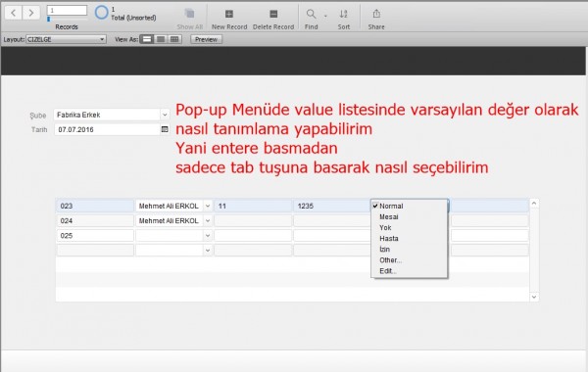Screen dimensions: 588x372
Task: Open name dropdown in row 023
Action: [x=208, y=206]
